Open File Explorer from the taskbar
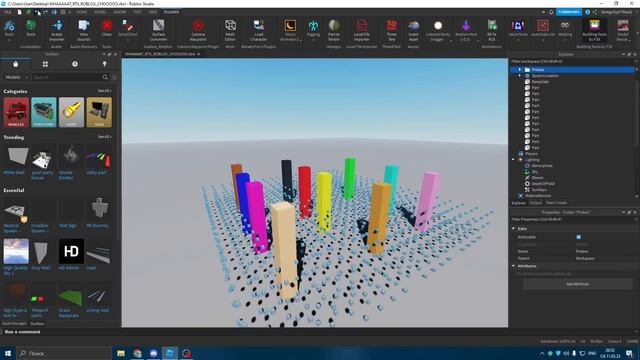 point(121,353)
